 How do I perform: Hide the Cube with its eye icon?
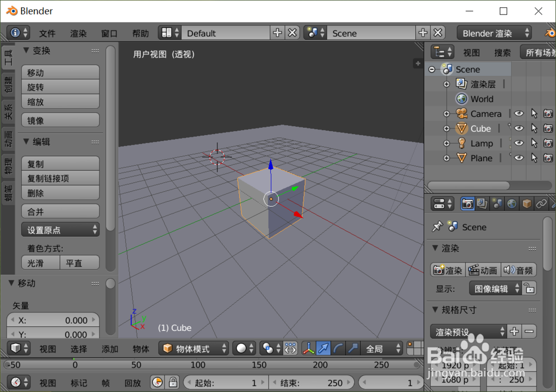(519, 128)
